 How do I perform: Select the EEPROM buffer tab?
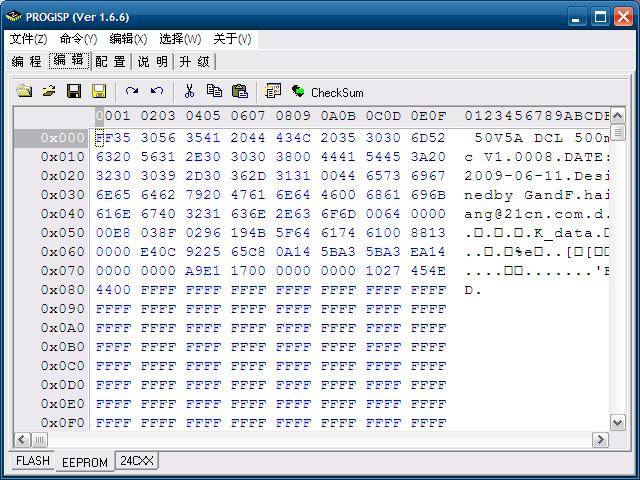point(84,462)
